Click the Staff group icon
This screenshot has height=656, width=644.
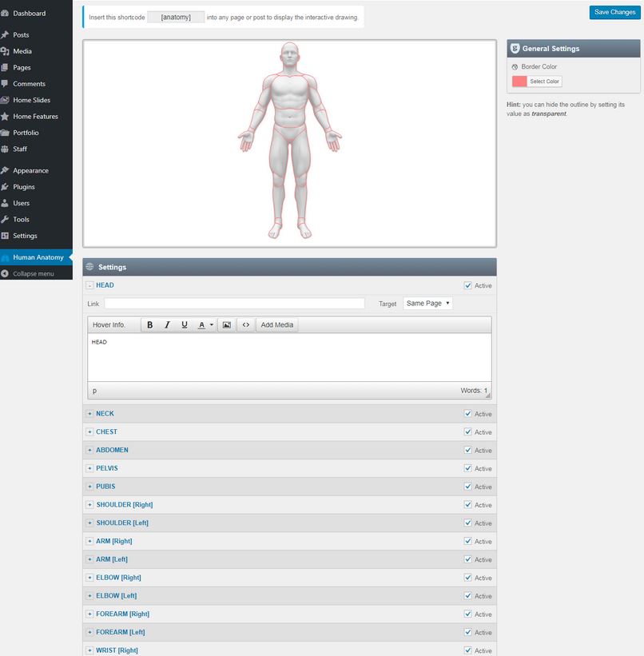point(5,149)
